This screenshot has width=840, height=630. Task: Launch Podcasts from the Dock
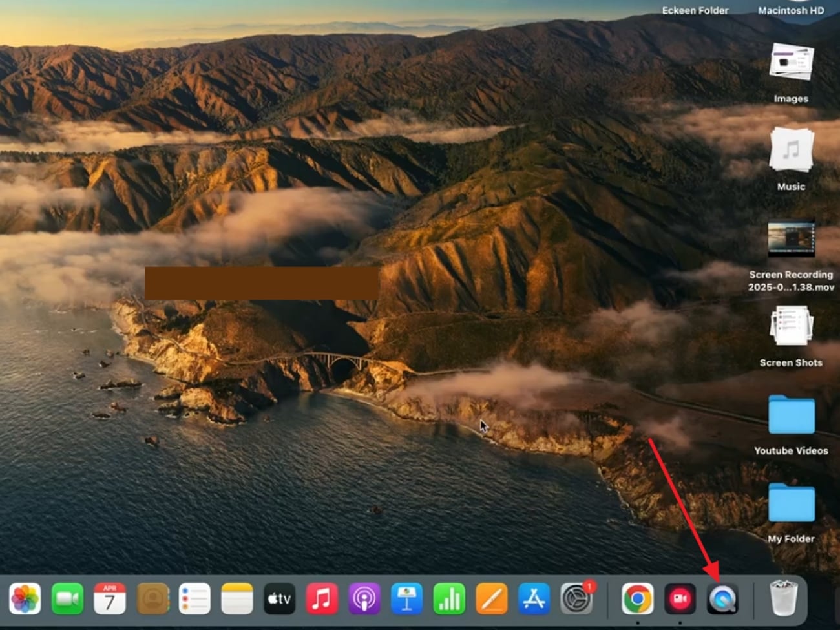[364, 599]
